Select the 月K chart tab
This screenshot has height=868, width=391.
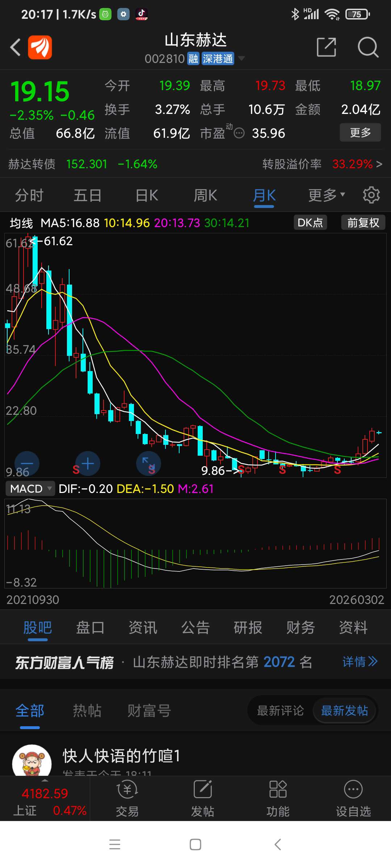click(x=264, y=195)
